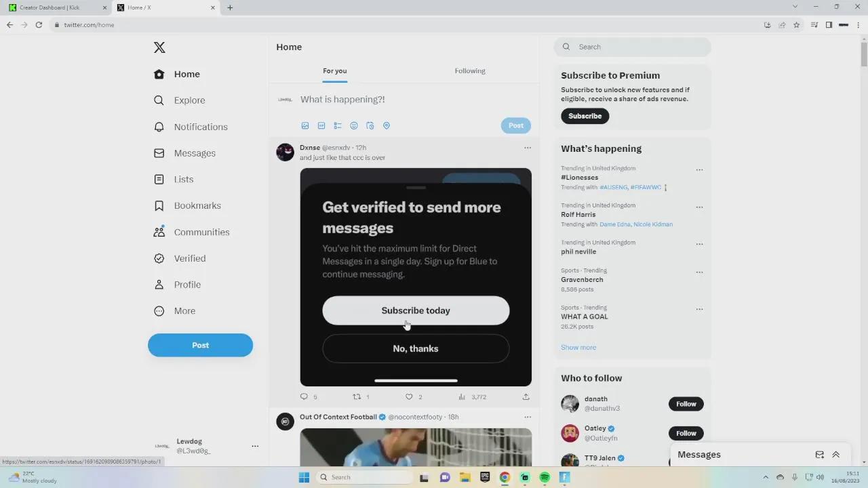Viewport: 868px width, 488px height.
Task: Open the emoji picker in composer
Action: [354, 125]
